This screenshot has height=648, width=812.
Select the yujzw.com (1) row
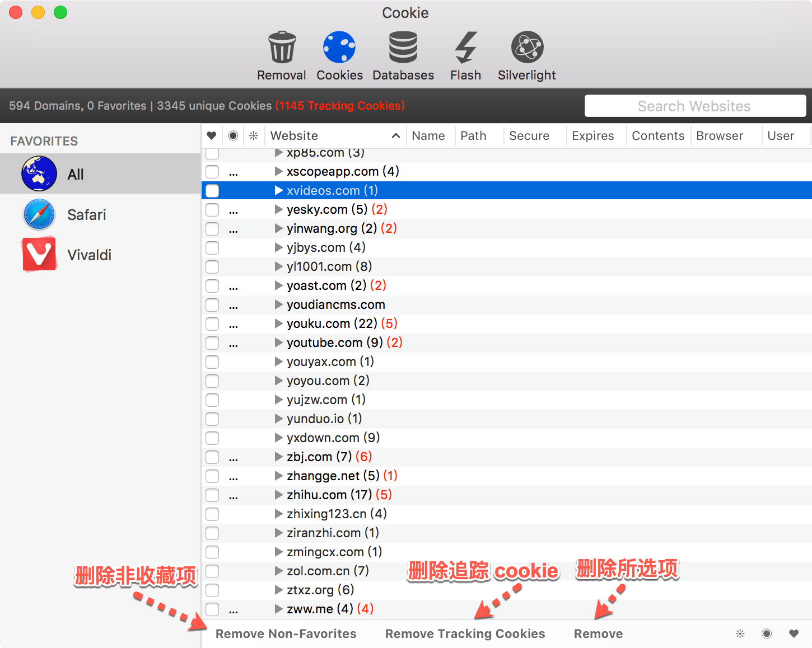(x=506, y=400)
